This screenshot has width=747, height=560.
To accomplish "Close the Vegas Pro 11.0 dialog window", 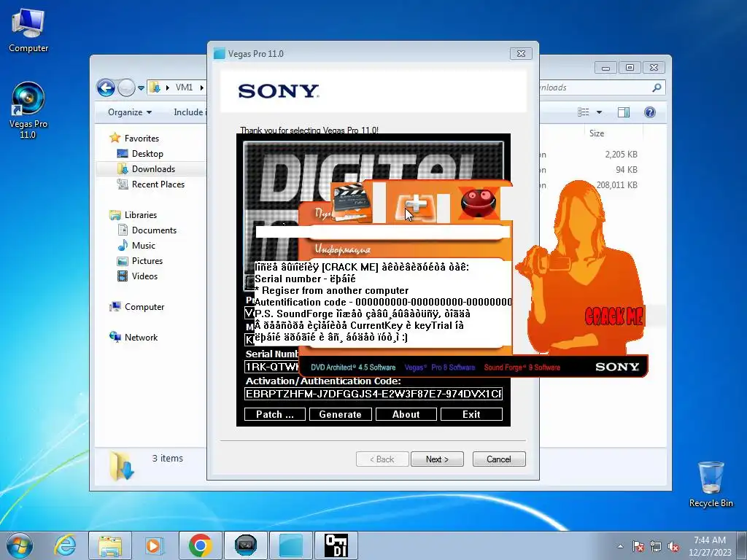I will tap(521, 53).
